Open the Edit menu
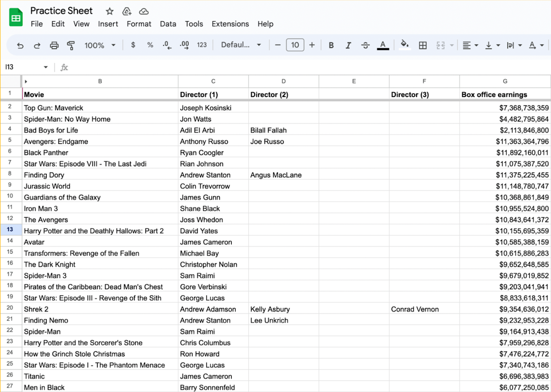 pyautogui.click(x=58, y=24)
